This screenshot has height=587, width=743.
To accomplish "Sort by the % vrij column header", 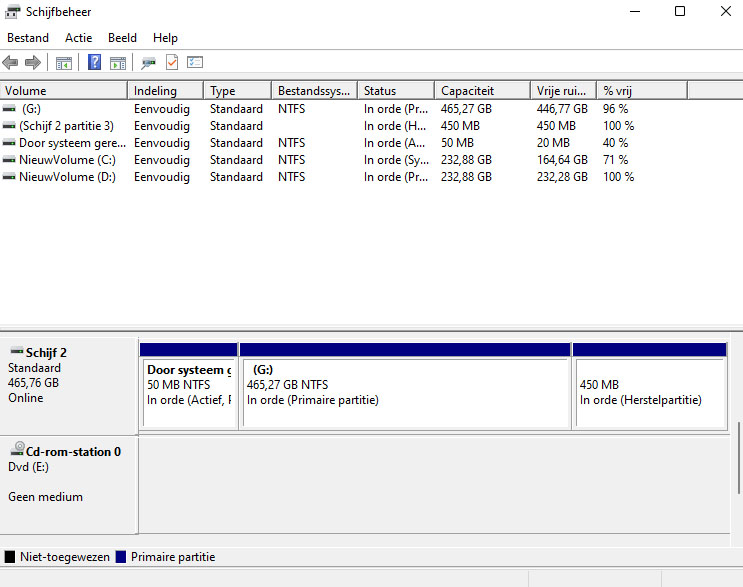I will pyautogui.click(x=642, y=90).
